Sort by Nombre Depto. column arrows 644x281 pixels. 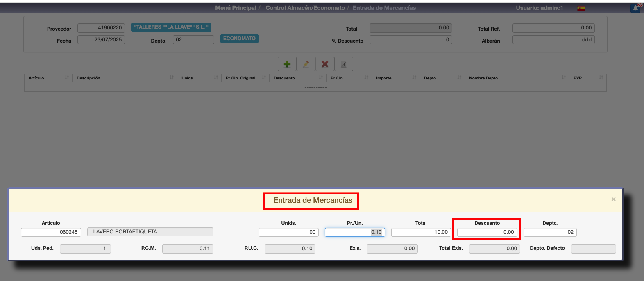(564, 78)
